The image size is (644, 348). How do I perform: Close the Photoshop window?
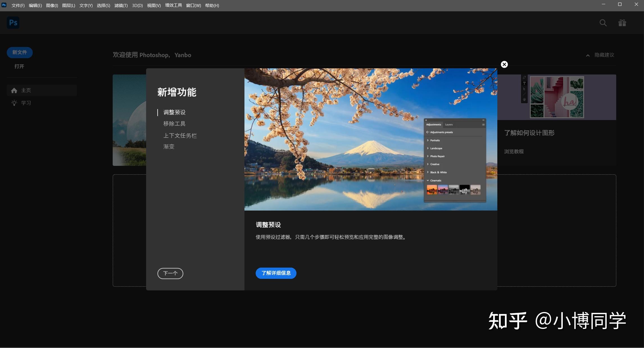pyautogui.click(x=636, y=4)
